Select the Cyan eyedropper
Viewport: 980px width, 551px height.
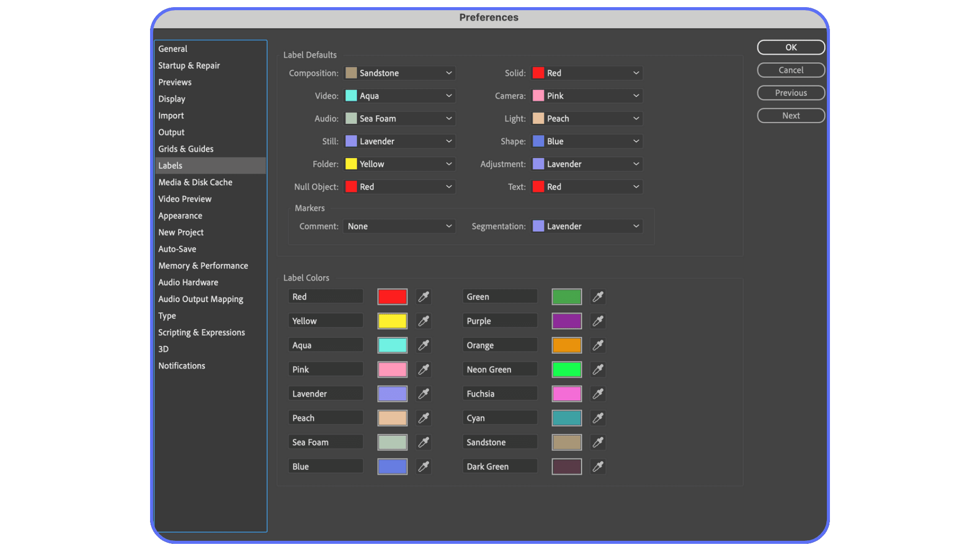pos(598,418)
